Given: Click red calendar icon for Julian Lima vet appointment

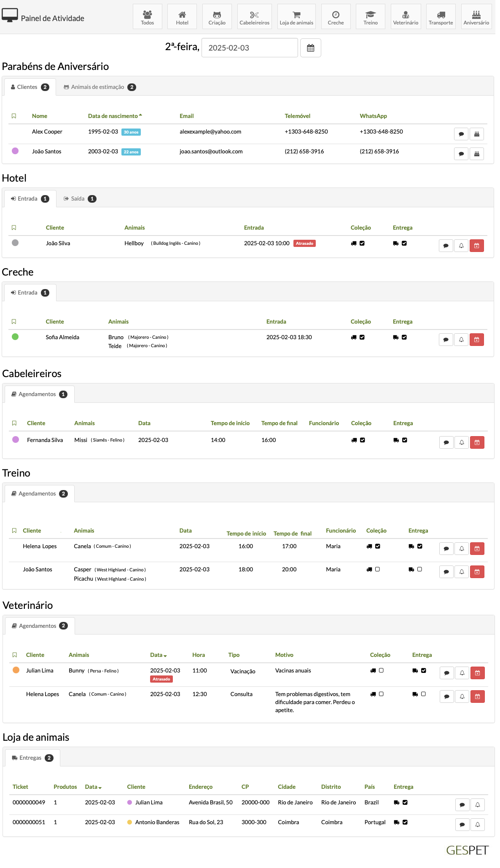Looking at the screenshot, I should point(477,673).
